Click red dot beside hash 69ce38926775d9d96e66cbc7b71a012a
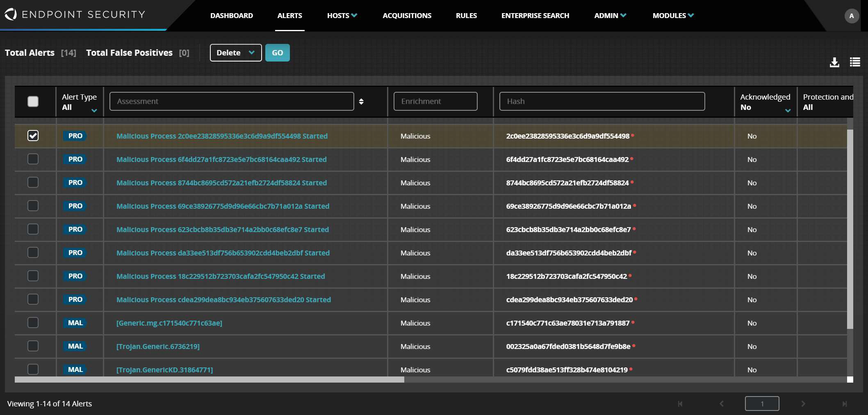 pyautogui.click(x=634, y=205)
